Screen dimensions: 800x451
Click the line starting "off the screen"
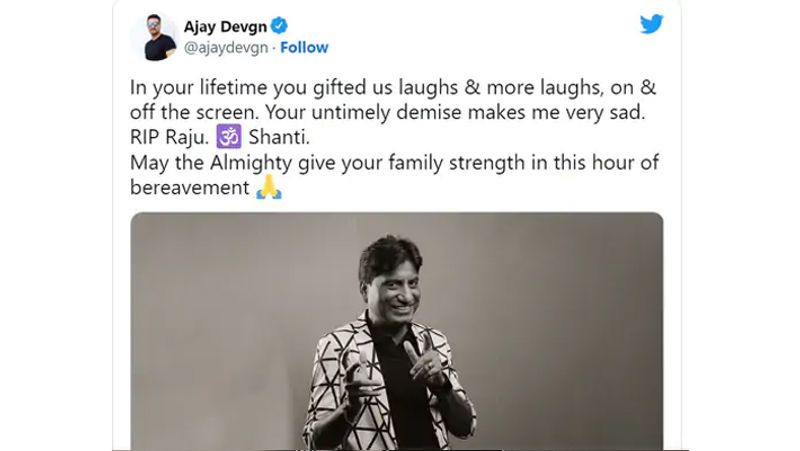tap(388, 112)
